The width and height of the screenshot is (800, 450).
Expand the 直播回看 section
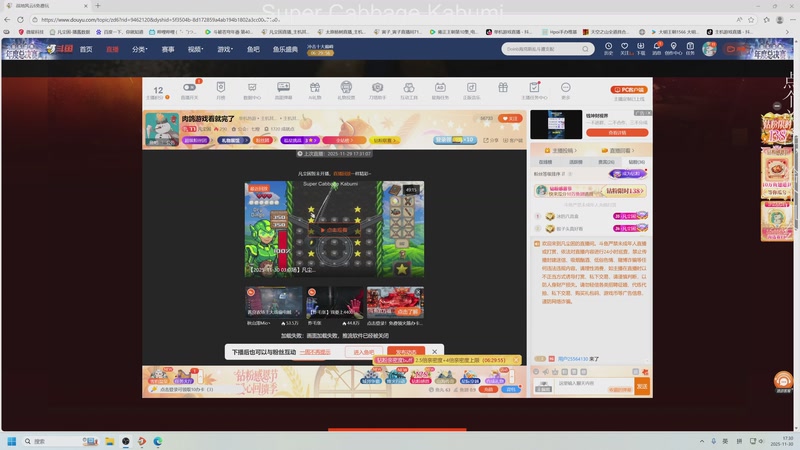pos(618,151)
